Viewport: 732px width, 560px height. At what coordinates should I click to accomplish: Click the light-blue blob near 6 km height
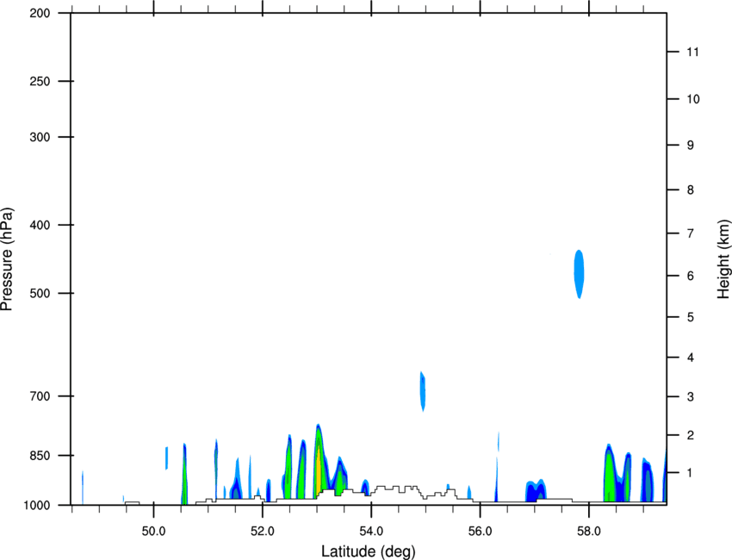click(x=579, y=274)
